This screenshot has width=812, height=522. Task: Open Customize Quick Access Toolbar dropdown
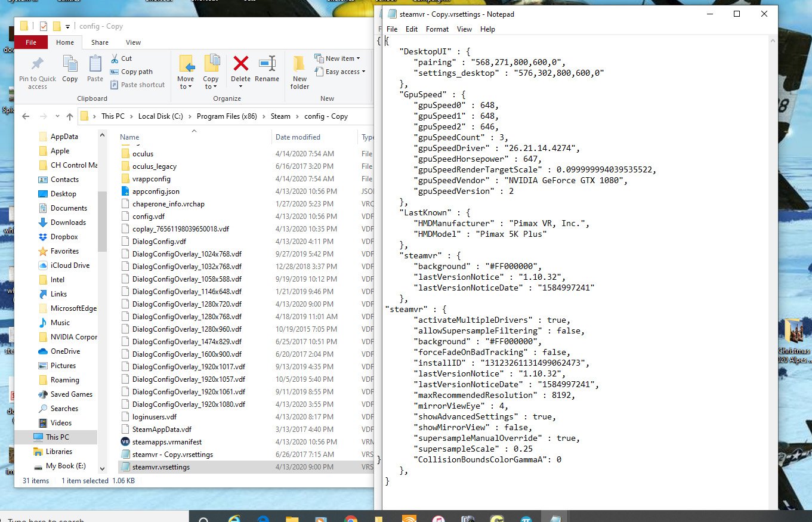click(68, 26)
